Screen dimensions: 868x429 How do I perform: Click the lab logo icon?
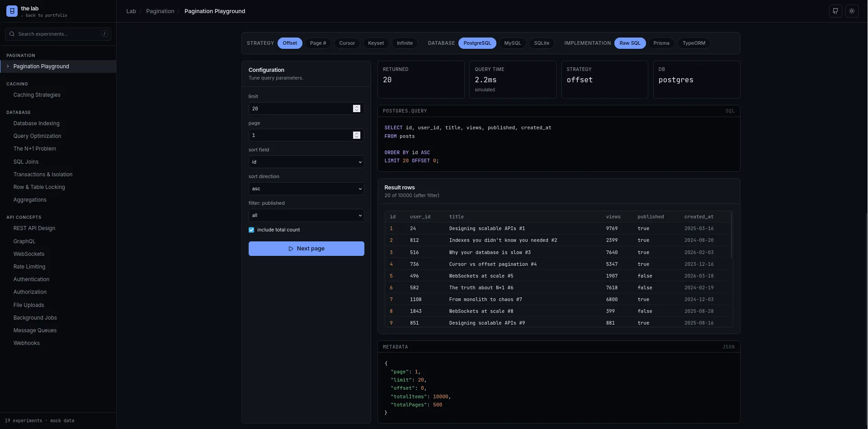click(12, 11)
